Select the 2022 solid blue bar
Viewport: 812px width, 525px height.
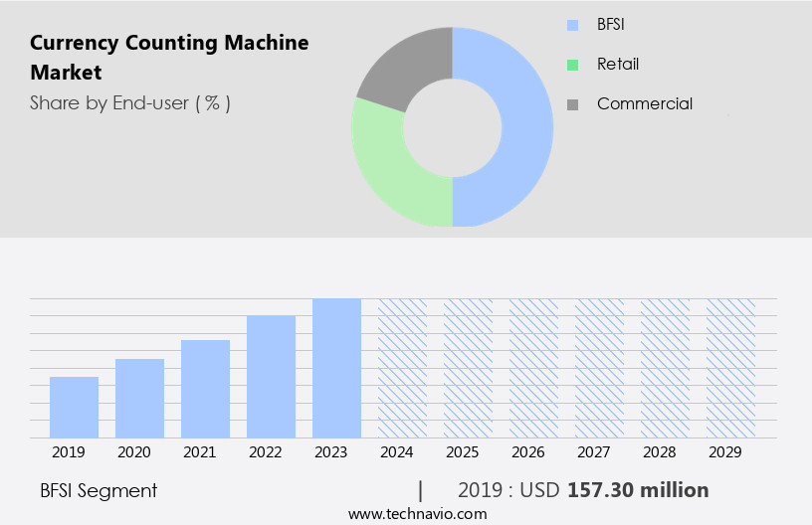coord(271,377)
